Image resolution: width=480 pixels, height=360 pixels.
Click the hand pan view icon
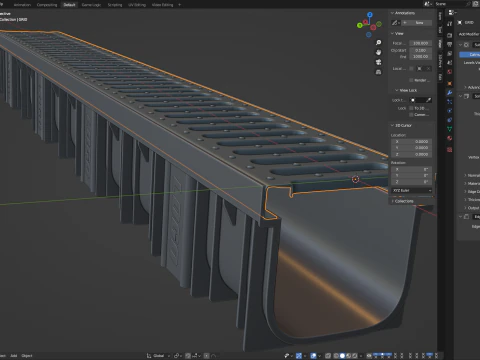click(x=378, y=52)
